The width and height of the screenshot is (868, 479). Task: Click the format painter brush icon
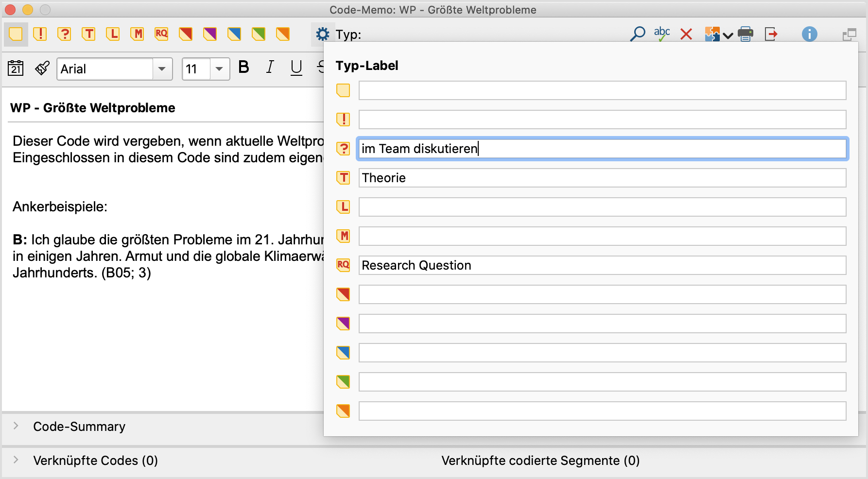click(42, 68)
